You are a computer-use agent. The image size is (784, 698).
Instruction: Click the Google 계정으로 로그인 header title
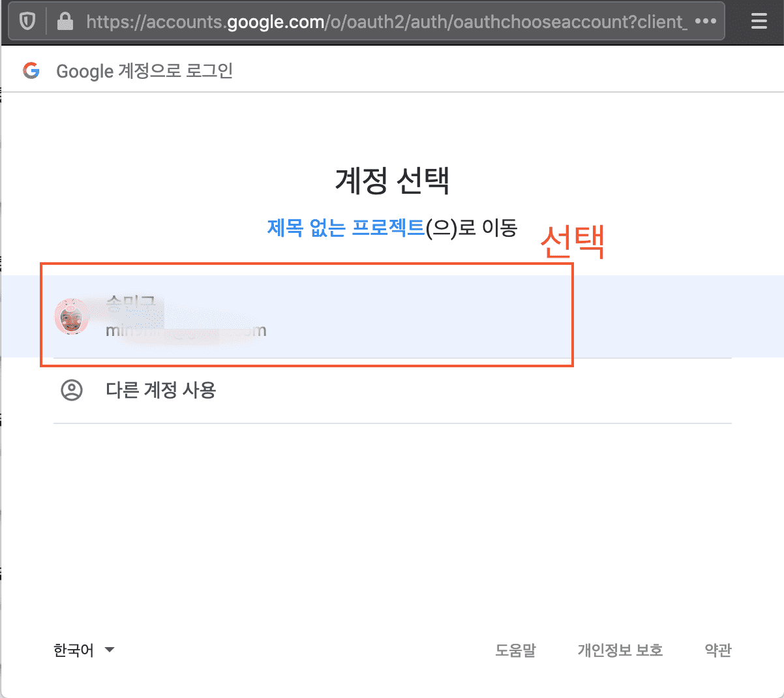pyautogui.click(x=144, y=71)
